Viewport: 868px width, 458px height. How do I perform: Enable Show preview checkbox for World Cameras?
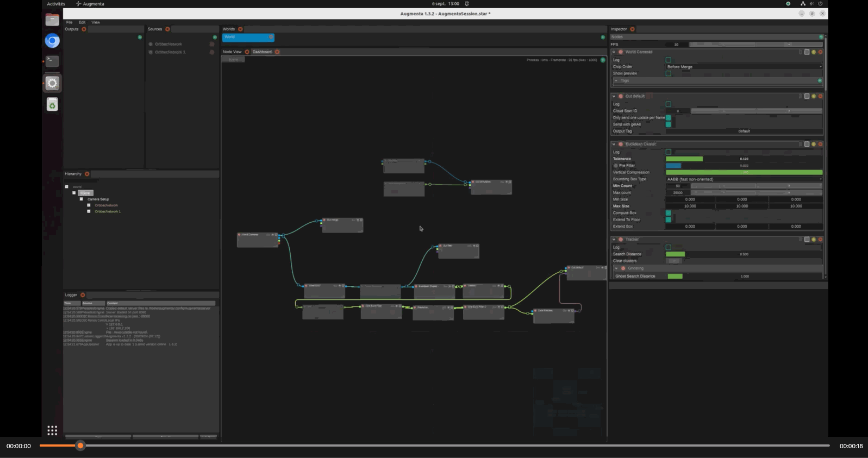[669, 73]
